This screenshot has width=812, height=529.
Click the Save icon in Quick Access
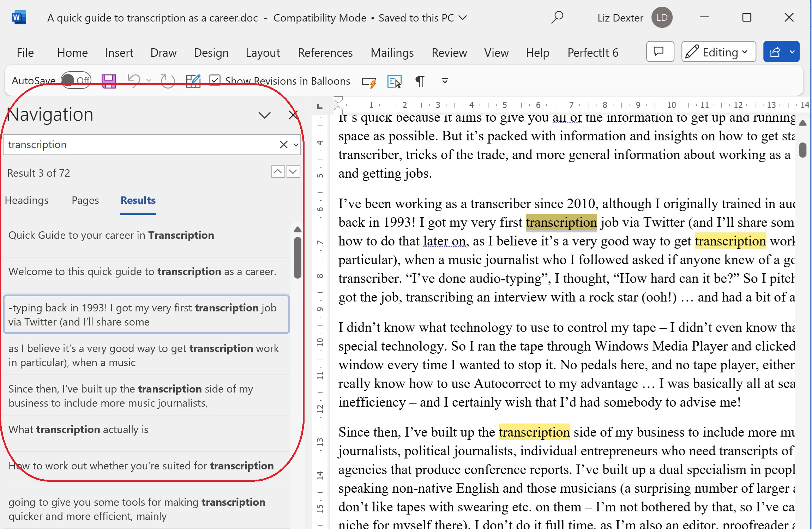(x=109, y=81)
